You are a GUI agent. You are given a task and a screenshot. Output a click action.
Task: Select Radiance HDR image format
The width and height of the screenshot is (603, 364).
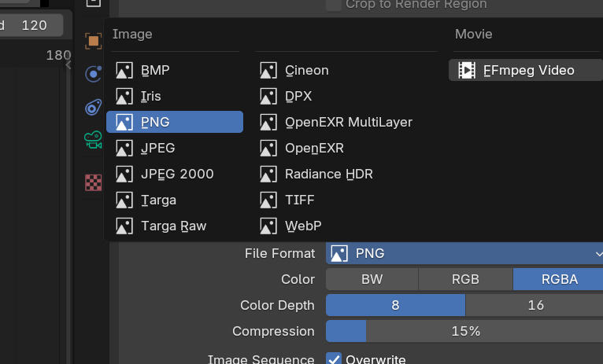(x=328, y=174)
